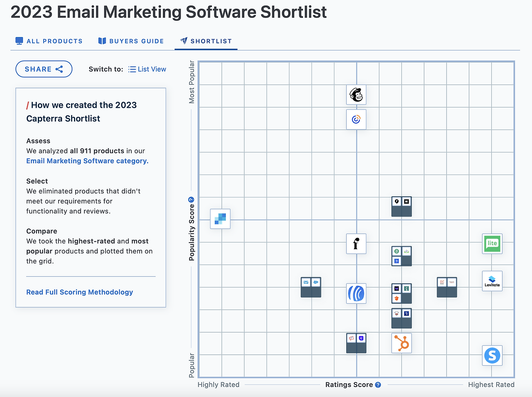532x397 pixels.
Task: Read Full Scoring Methodology link
Action: click(x=79, y=292)
